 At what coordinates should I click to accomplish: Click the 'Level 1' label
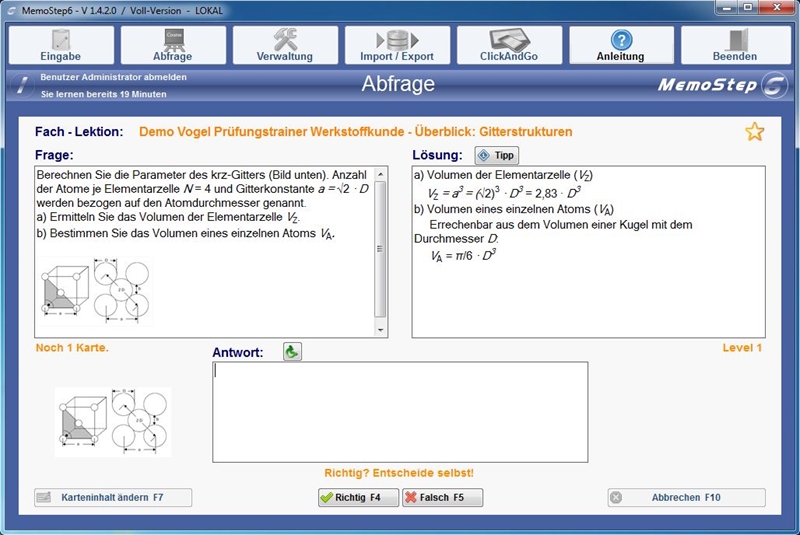[742, 348]
